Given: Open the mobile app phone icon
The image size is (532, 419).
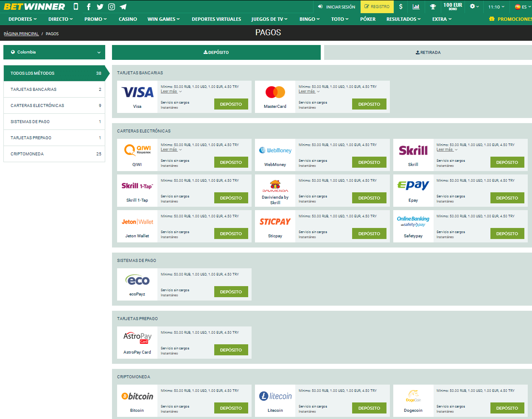Looking at the screenshot, I should coord(76,7).
